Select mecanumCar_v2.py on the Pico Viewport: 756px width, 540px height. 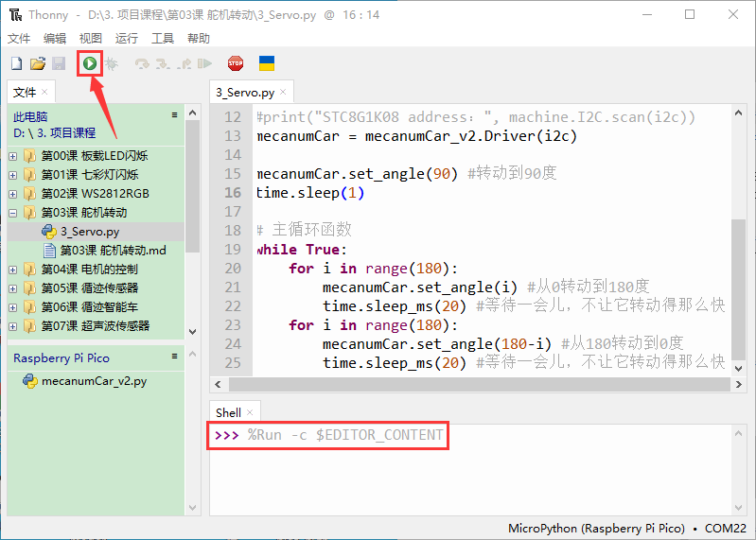[94, 381]
